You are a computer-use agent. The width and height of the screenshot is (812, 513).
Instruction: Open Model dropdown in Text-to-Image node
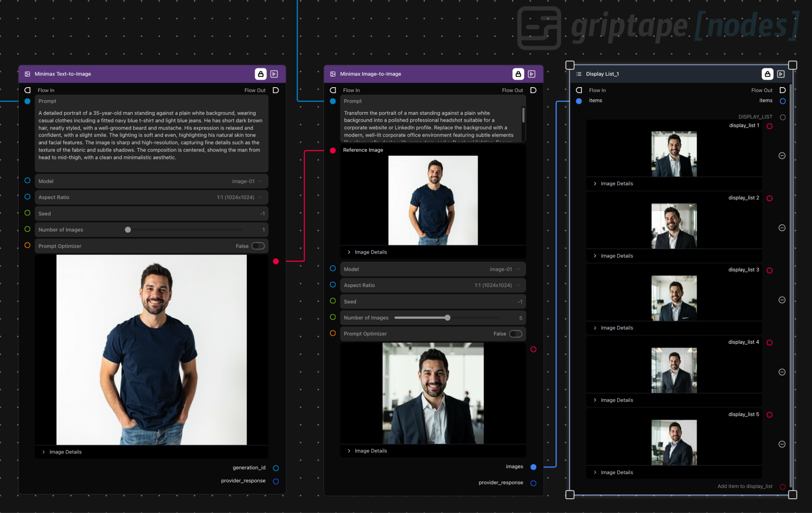[x=151, y=181]
